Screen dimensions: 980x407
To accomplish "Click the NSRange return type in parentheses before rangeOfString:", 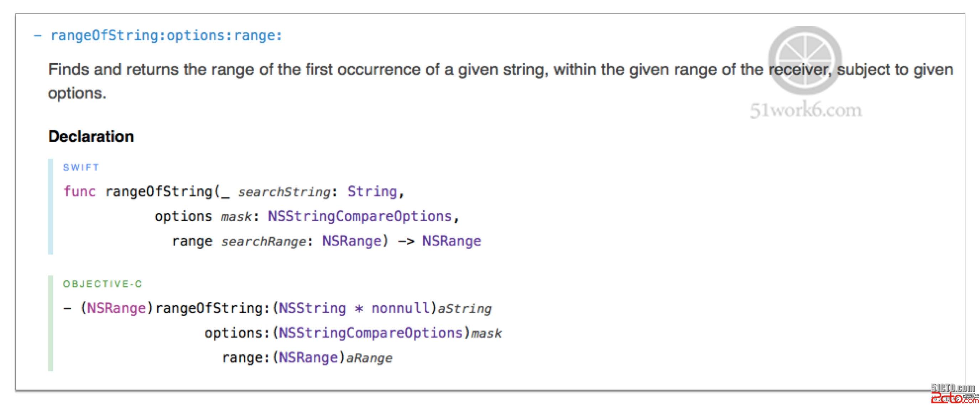I will click(x=116, y=308).
